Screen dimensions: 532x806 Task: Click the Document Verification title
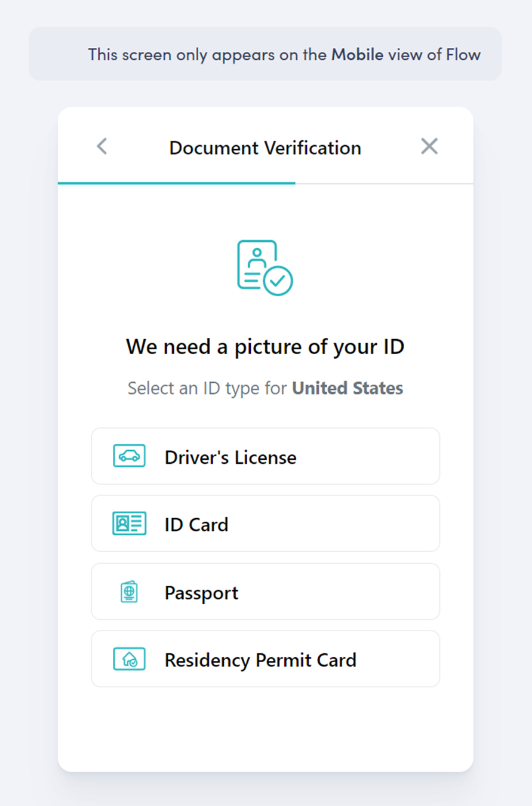[265, 147]
